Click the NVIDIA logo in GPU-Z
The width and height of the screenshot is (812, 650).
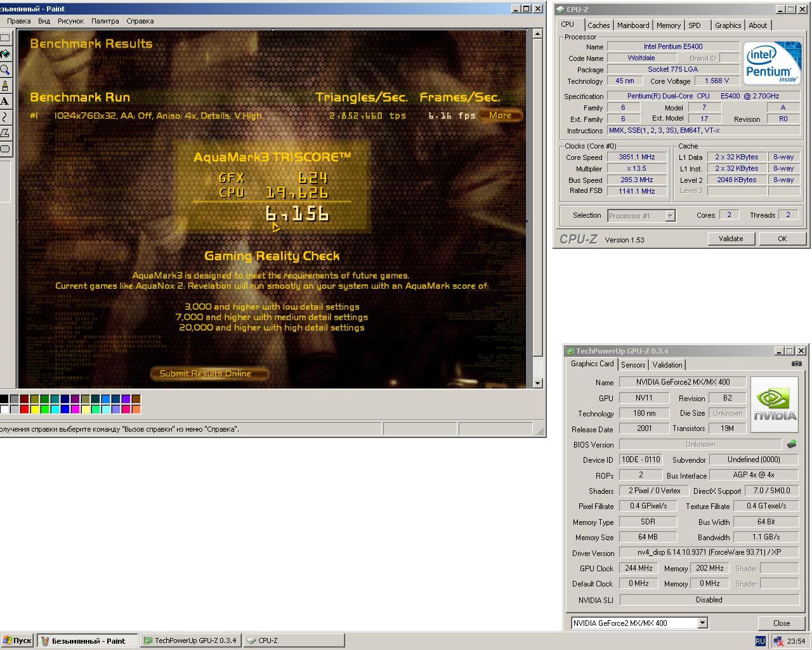(775, 404)
